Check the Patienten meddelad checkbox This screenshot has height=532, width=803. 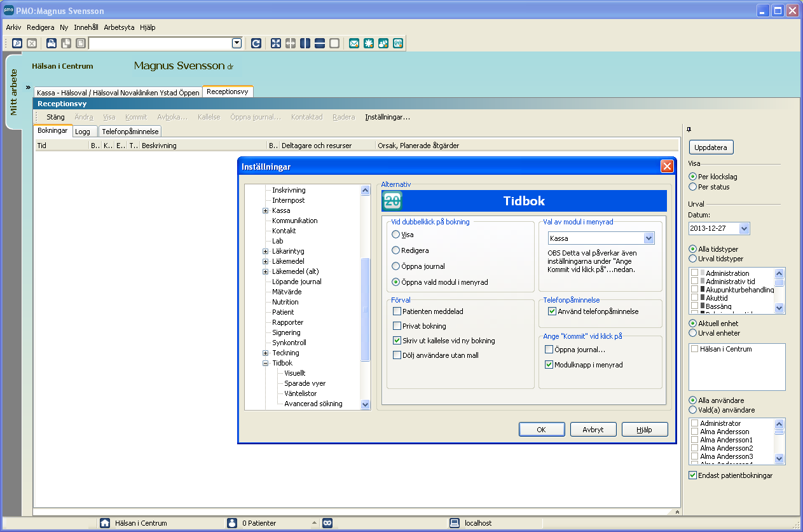[397, 311]
